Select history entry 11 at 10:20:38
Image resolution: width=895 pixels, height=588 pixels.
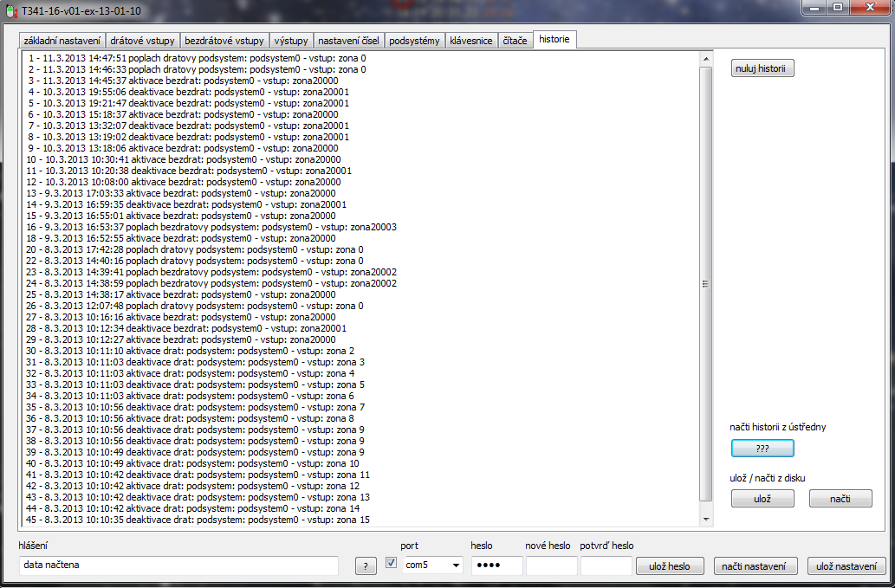click(189, 171)
